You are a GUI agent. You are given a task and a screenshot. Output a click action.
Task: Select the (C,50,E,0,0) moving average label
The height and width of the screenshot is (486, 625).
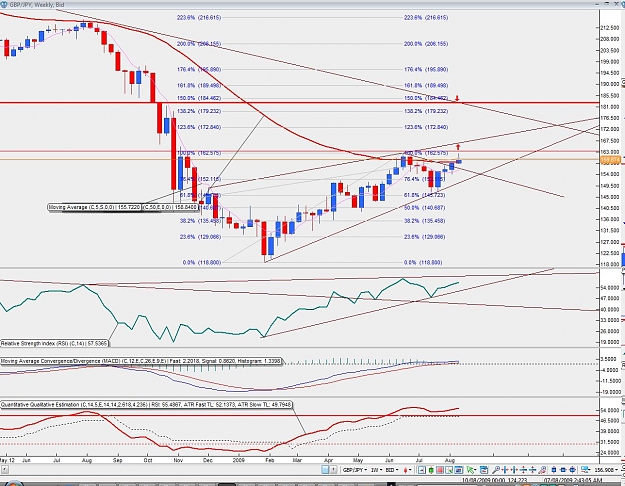[x=170, y=207]
